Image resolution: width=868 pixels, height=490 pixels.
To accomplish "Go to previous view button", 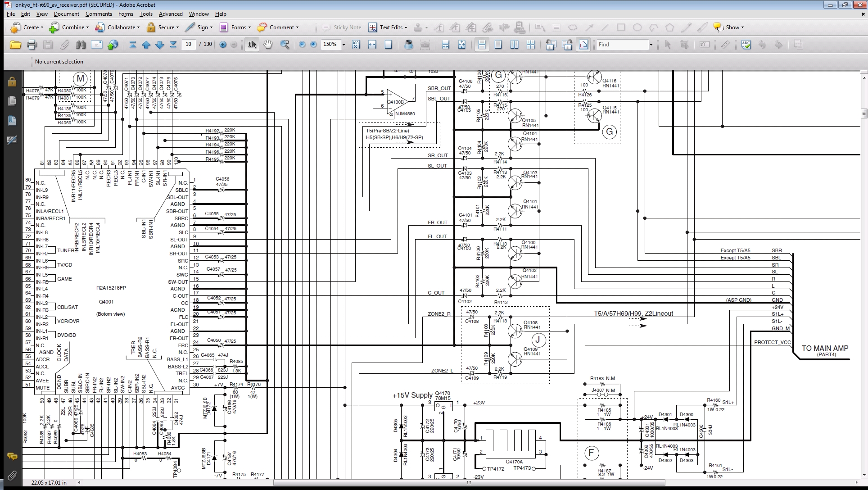I will click(x=223, y=45).
